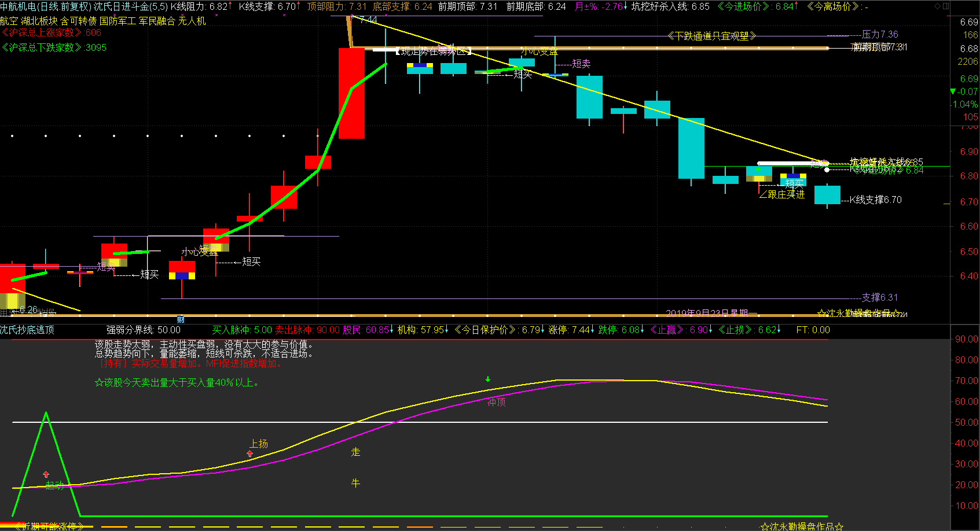
Task: Click the 顶部阻力: 7.31 reading
Action: (x=337, y=6)
